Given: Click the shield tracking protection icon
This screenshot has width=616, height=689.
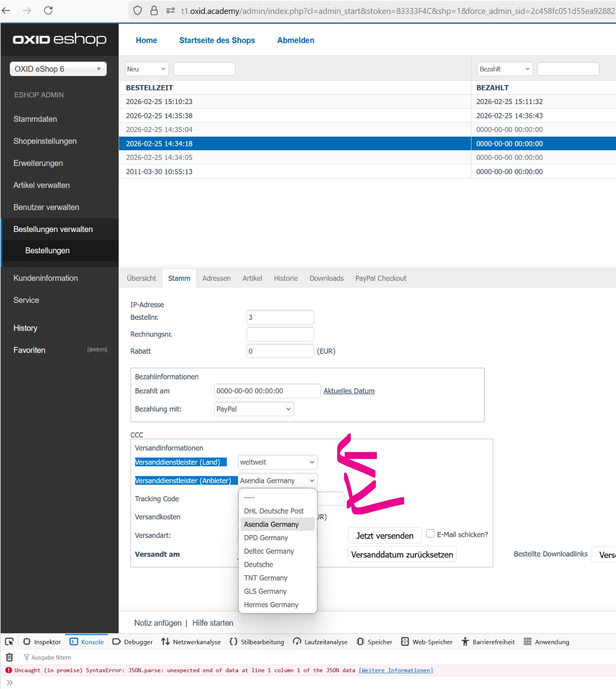Looking at the screenshot, I should pyautogui.click(x=138, y=10).
